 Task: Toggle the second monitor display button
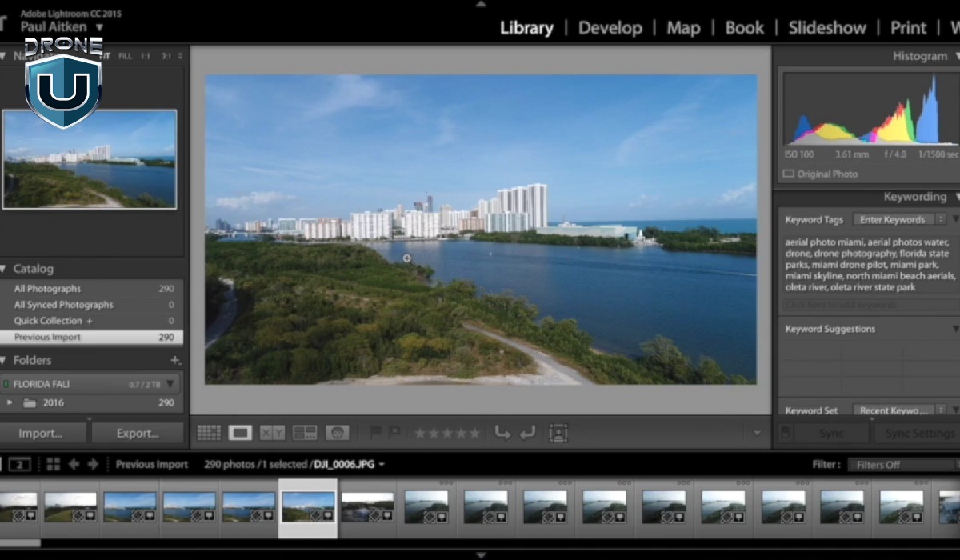pos(20,464)
